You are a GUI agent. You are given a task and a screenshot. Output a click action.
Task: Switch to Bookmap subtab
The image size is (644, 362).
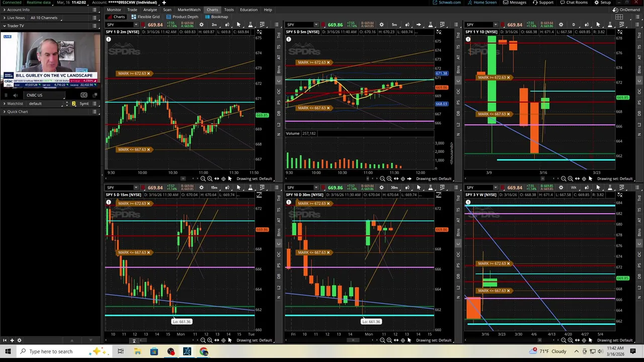point(216,17)
